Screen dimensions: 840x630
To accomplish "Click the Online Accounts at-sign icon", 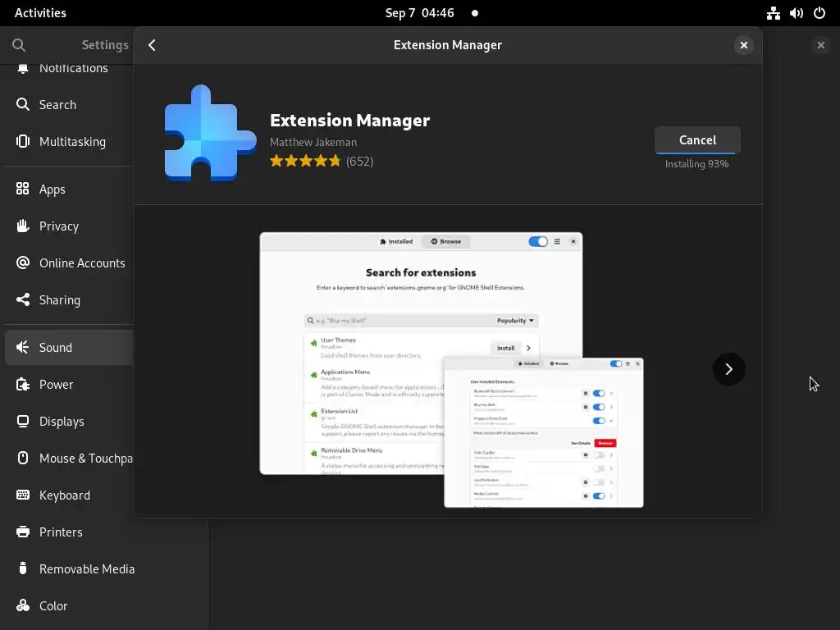I will [22, 262].
